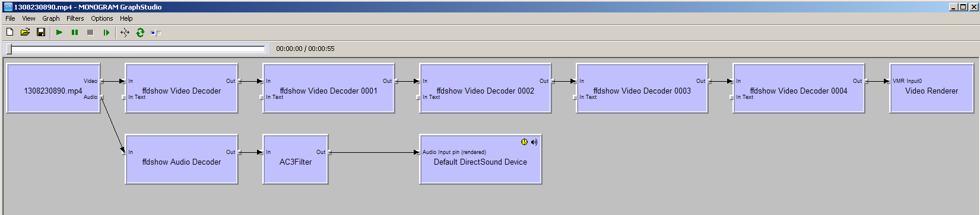Viewport: 980px width, 215px height.
Task: Open the Options menu
Action: tap(102, 18)
